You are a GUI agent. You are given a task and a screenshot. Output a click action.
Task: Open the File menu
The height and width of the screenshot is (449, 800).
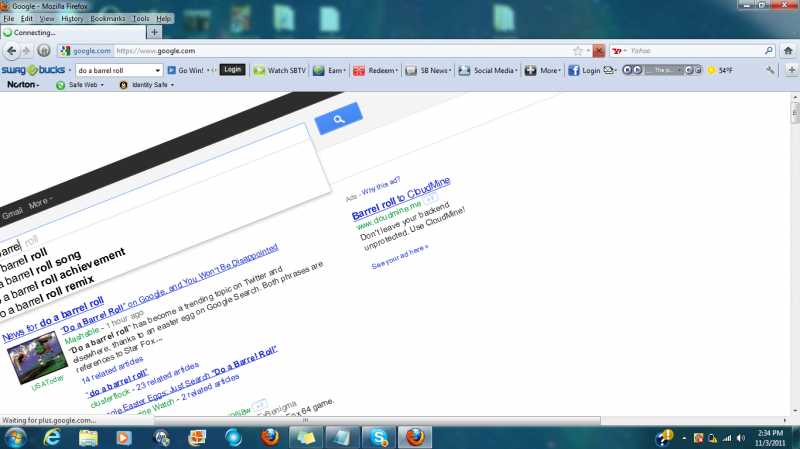(x=9, y=18)
